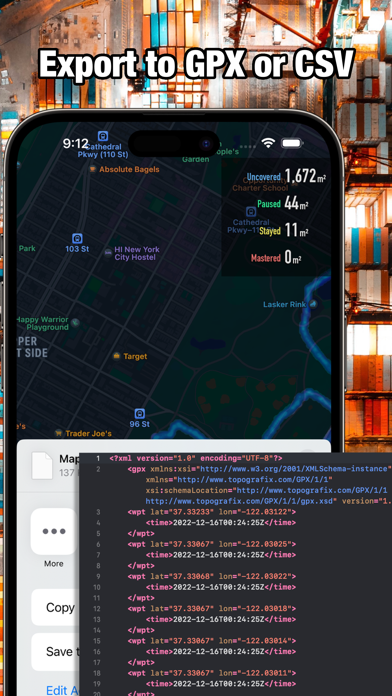Viewport: 392px width, 696px height.
Task: Click the time tag on line 4
Action: [x=221, y=522]
